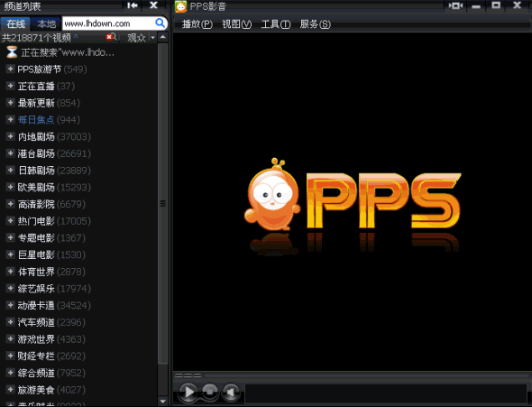This screenshot has width=532, height=407.
Task: Expand the 高清影院 category
Action: 10,204
